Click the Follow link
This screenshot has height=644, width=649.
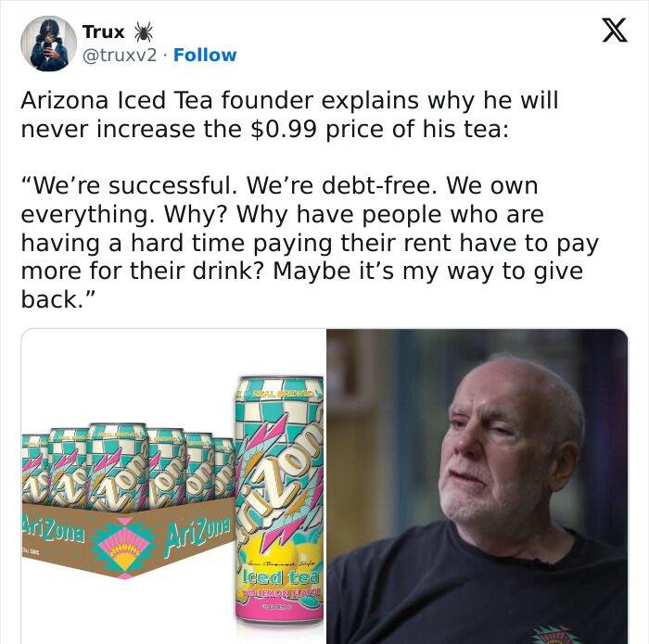click(x=205, y=55)
